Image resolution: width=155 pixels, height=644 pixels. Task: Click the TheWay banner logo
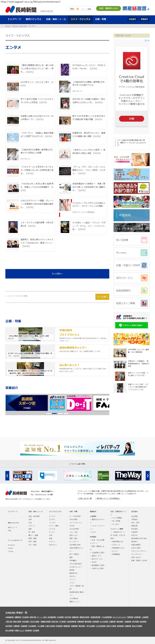pyautogui.click(x=128, y=476)
